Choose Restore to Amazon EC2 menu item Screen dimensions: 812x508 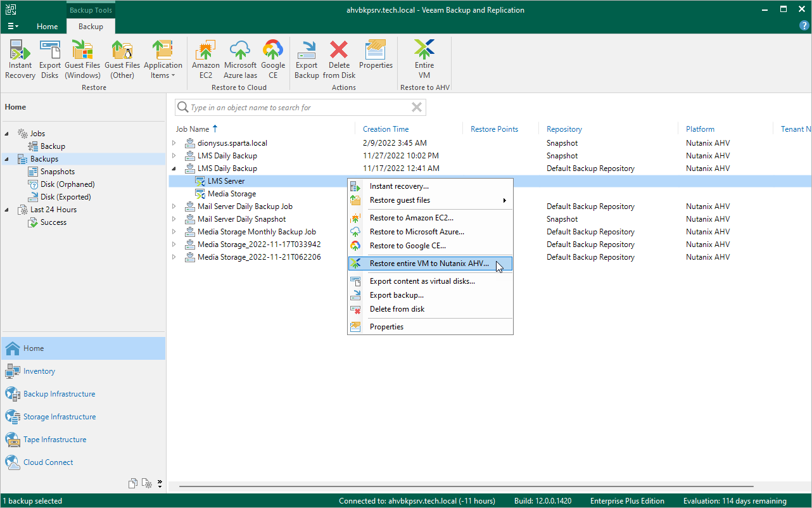(430, 218)
